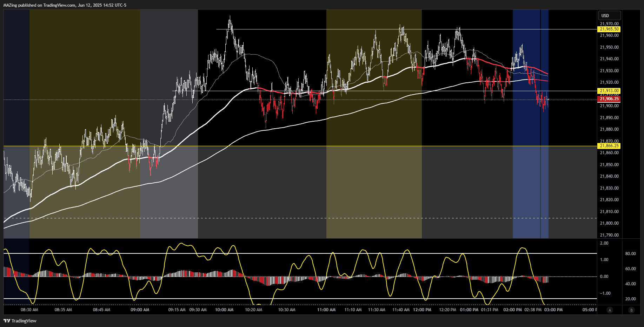The height and width of the screenshot is (327, 644).
Task: Select the 21,965.50 yellow price label
Action: pyautogui.click(x=609, y=29)
